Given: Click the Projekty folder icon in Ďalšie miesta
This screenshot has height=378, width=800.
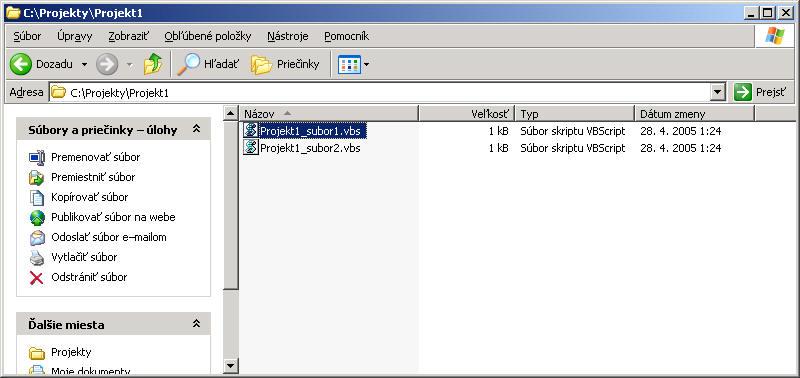Looking at the screenshot, I should point(37,352).
